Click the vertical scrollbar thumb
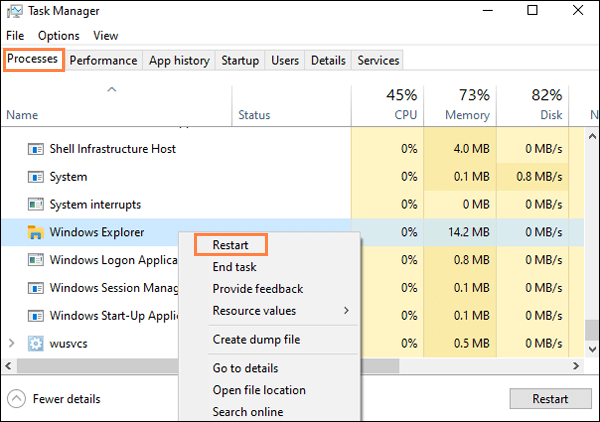This screenshot has width=600, height=422. 592,330
